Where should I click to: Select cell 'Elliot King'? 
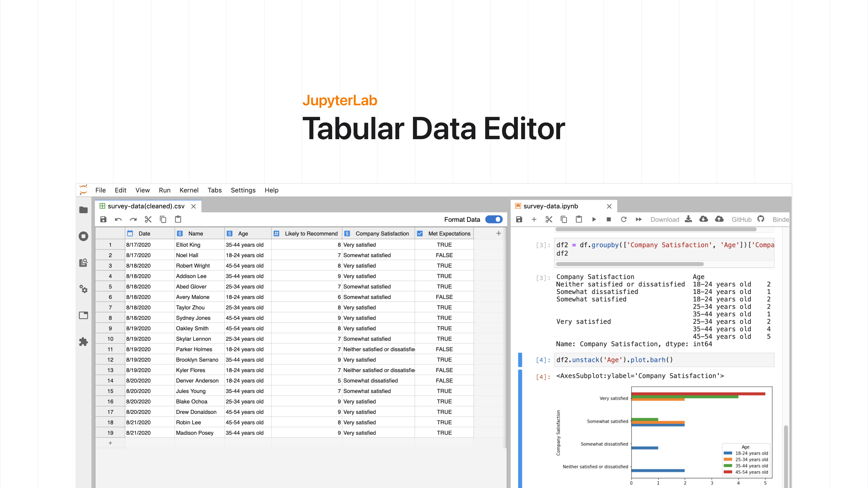(x=199, y=245)
